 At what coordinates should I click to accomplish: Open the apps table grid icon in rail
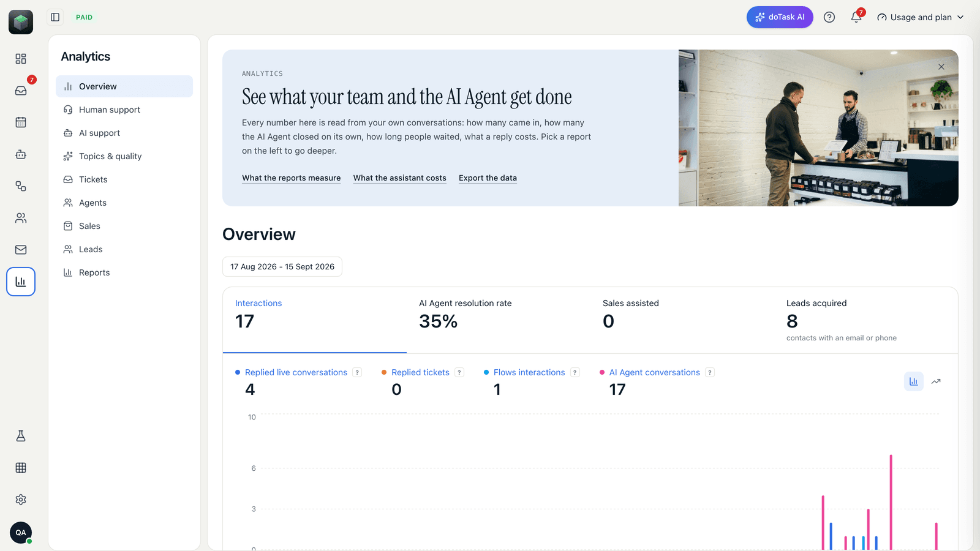point(21,468)
